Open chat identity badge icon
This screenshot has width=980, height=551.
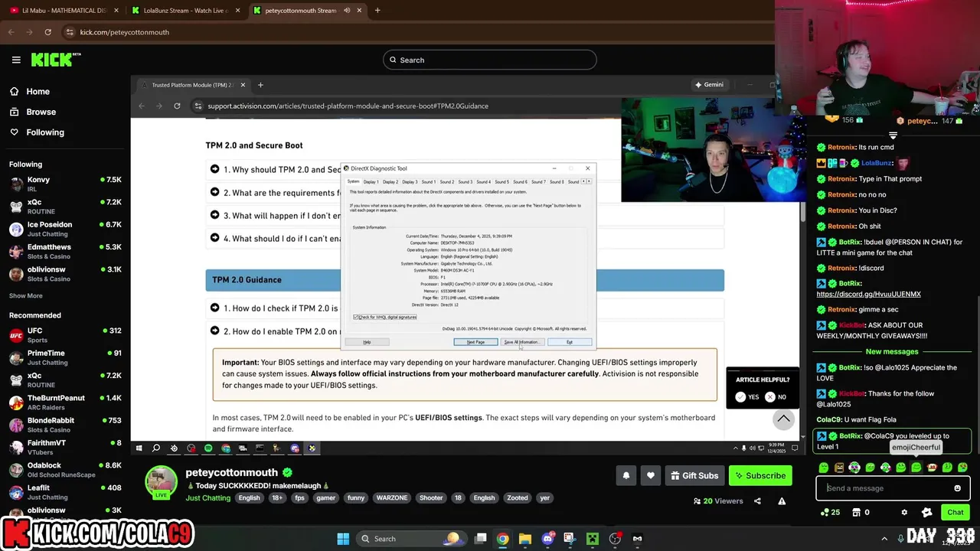(x=926, y=512)
